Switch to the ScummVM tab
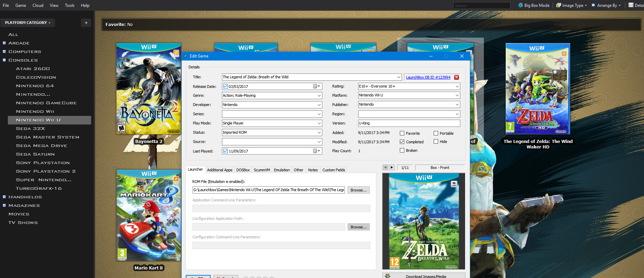The height and width of the screenshot is (278, 644). tap(262, 170)
